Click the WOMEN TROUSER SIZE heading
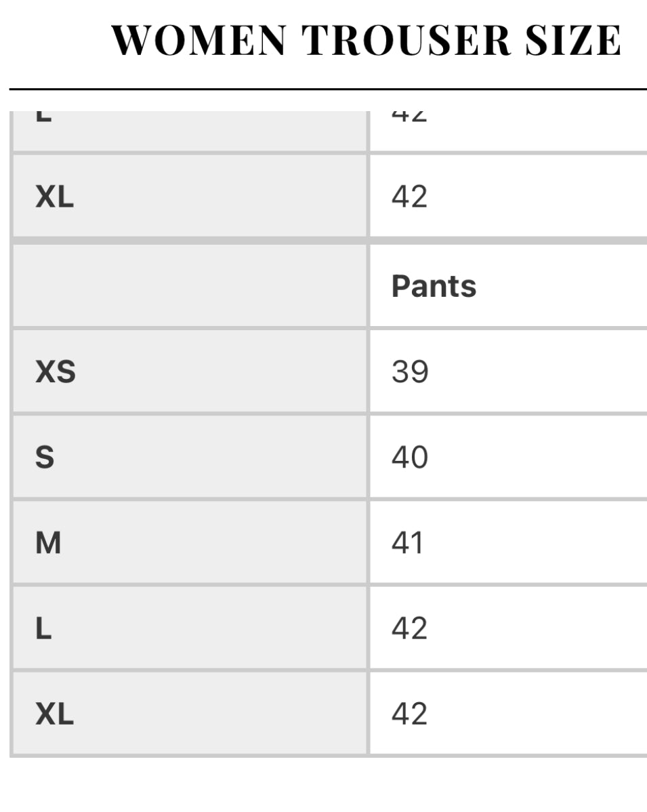Image resolution: width=647 pixels, height=812 pixels. 366,41
